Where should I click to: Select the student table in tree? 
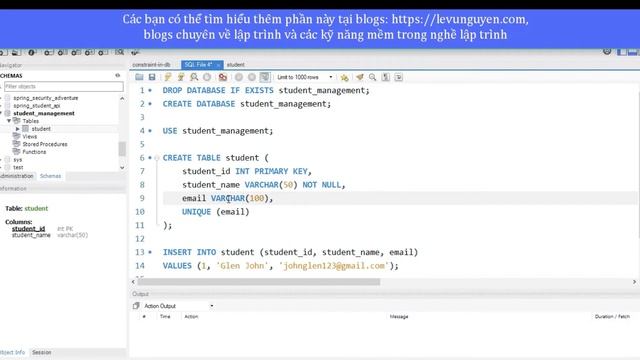click(41, 129)
